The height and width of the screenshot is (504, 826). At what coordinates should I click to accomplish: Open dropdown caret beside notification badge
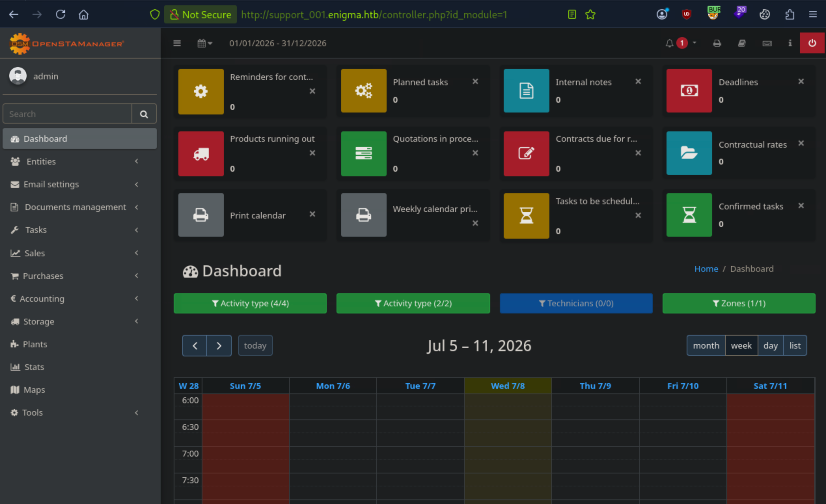[x=694, y=43]
